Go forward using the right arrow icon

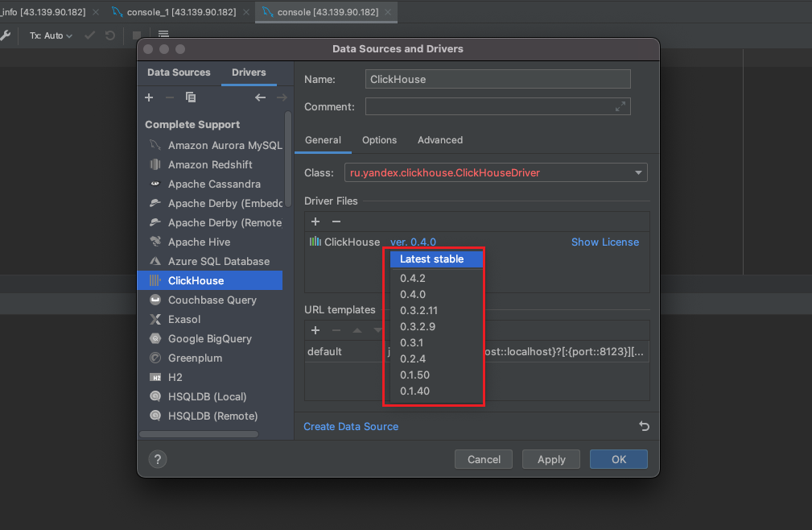[281, 97]
